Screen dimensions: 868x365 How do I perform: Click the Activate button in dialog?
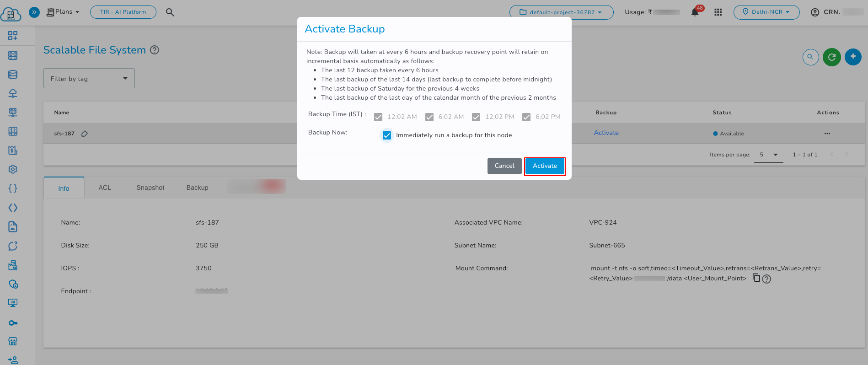pyautogui.click(x=545, y=166)
